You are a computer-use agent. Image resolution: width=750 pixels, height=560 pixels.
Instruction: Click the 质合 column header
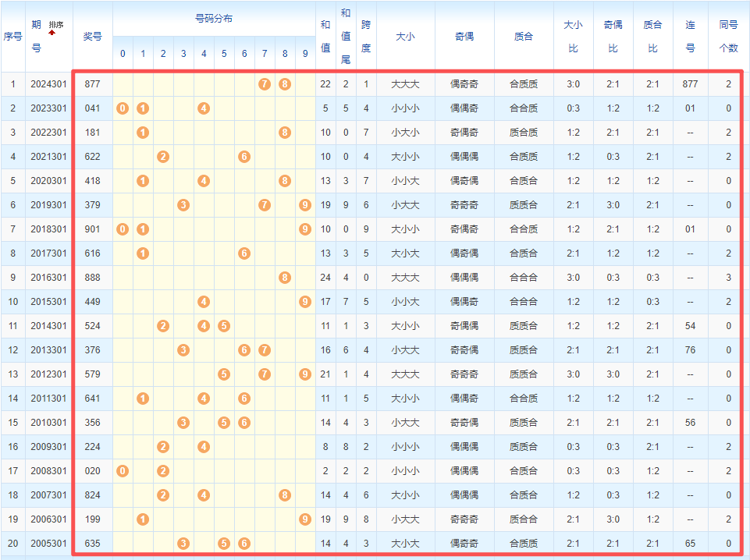[524, 37]
